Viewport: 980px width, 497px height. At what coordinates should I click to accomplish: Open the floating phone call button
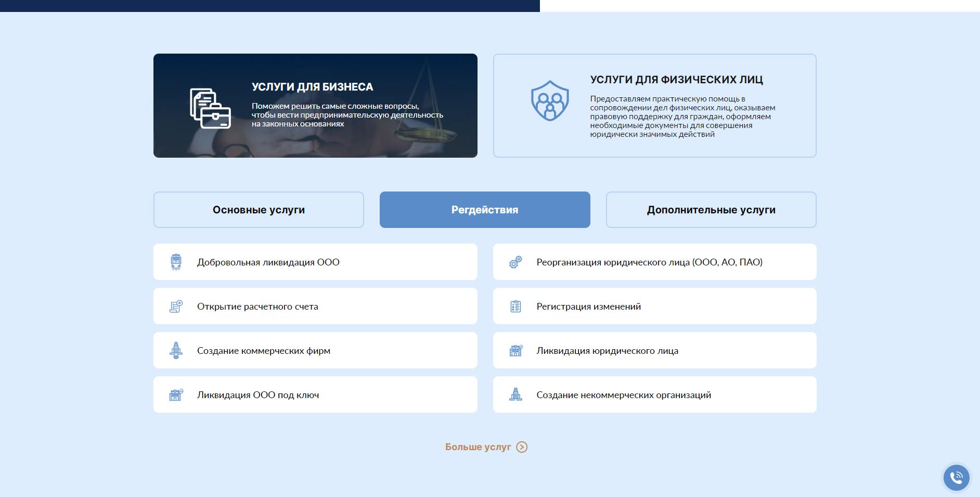pos(957,477)
